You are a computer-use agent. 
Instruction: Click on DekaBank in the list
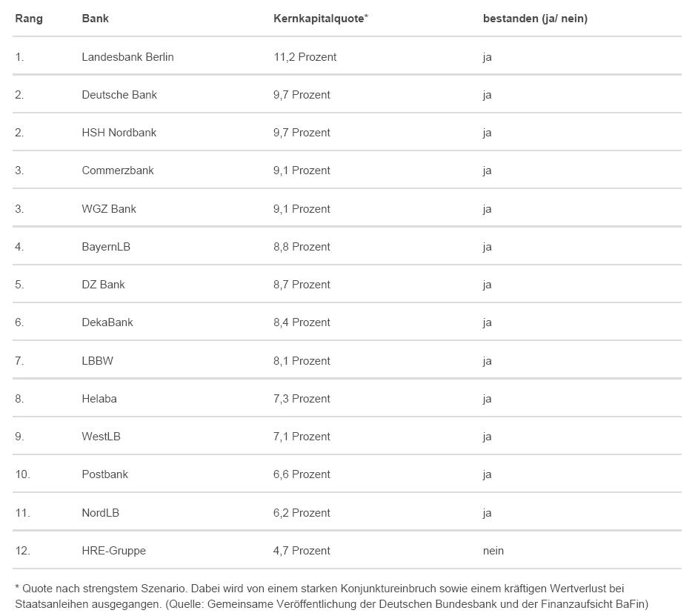(x=107, y=322)
